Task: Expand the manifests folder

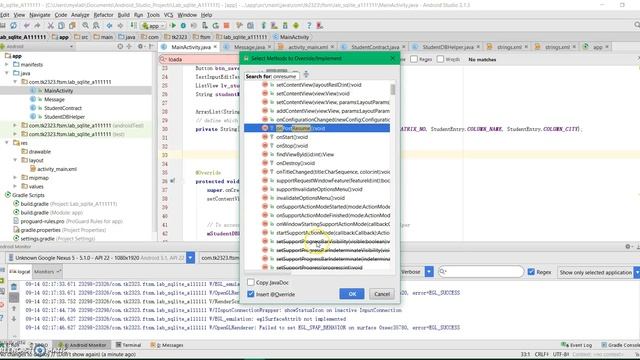Action: click(7, 64)
